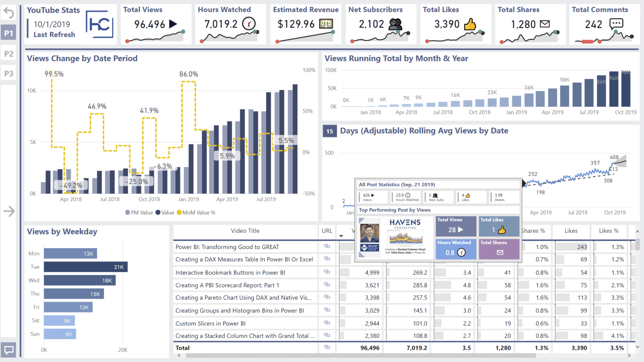Click the Hours Watched clock icon in header
Image resolution: width=644 pixels, height=362 pixels.
(x=249, y=24)
